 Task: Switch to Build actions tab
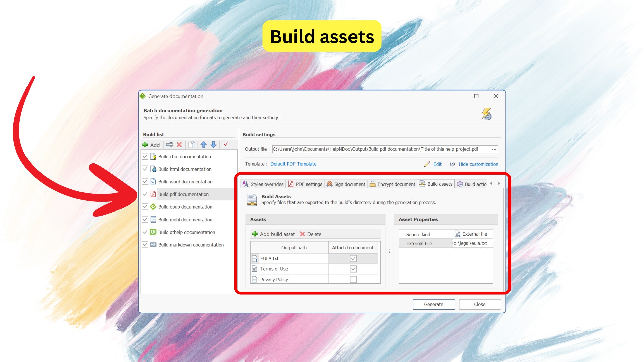pyautogui.click(x=472, y=184)
